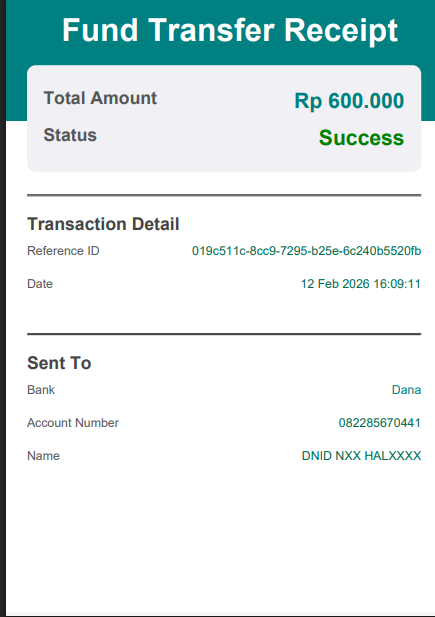Click the Name label
The width and height of the screenshot is (435, 617).
43,456
